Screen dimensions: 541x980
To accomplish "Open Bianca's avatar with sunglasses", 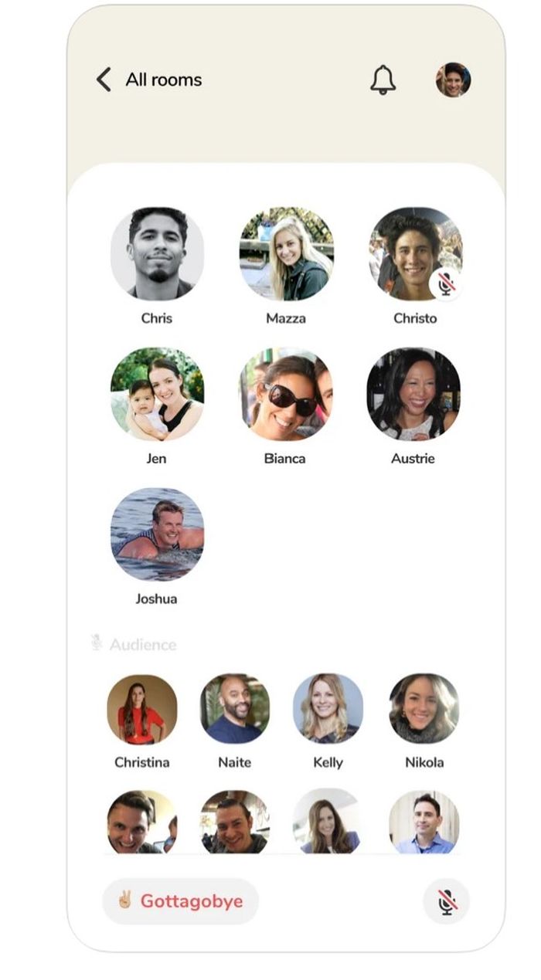I will 286,394.
